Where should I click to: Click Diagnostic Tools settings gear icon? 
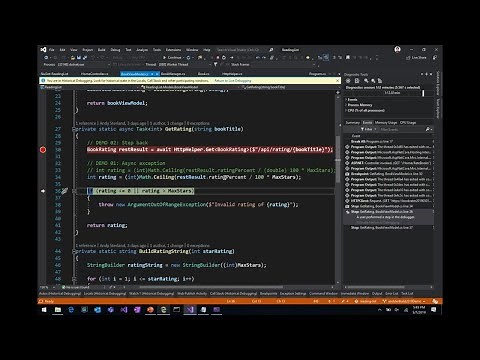click(x=348, y=81)
